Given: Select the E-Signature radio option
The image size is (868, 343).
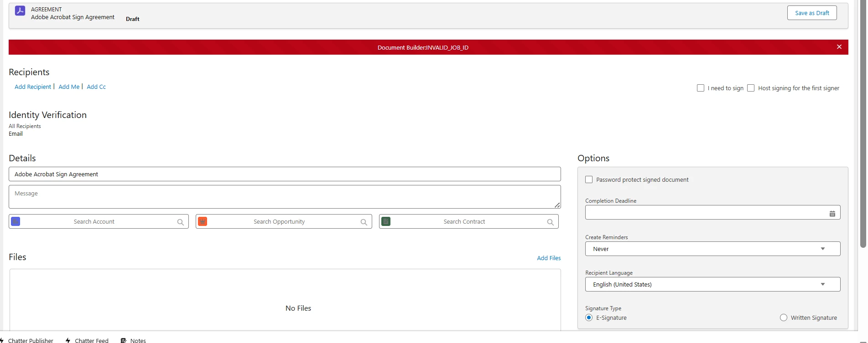Looking at the screenshot, I should (x=589, y=317).
